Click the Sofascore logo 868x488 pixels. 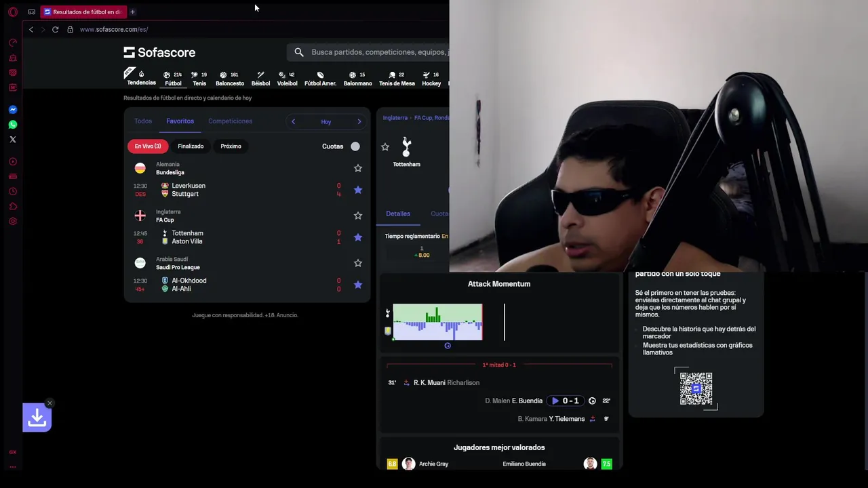(159, 52)
